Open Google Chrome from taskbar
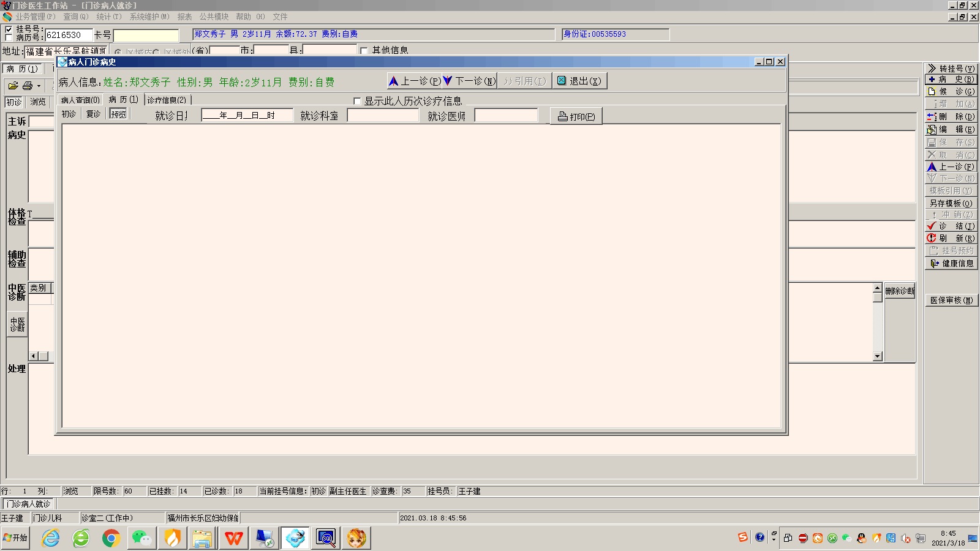 tap(111, 538)
